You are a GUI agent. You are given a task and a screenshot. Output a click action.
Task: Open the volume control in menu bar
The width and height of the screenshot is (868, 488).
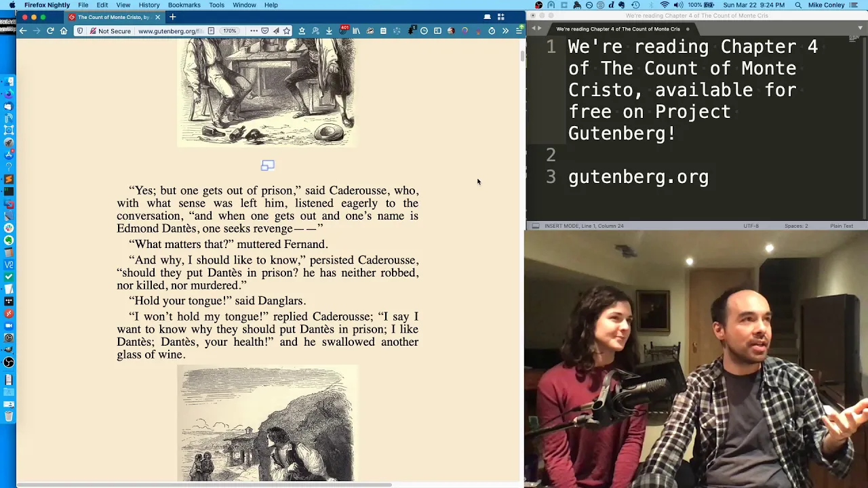679,5
